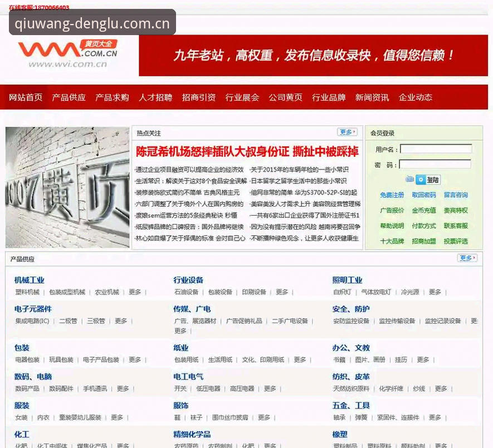Open the 办公、文教 category
This screenshot has width=493, height=448.
tap(351, 348)
